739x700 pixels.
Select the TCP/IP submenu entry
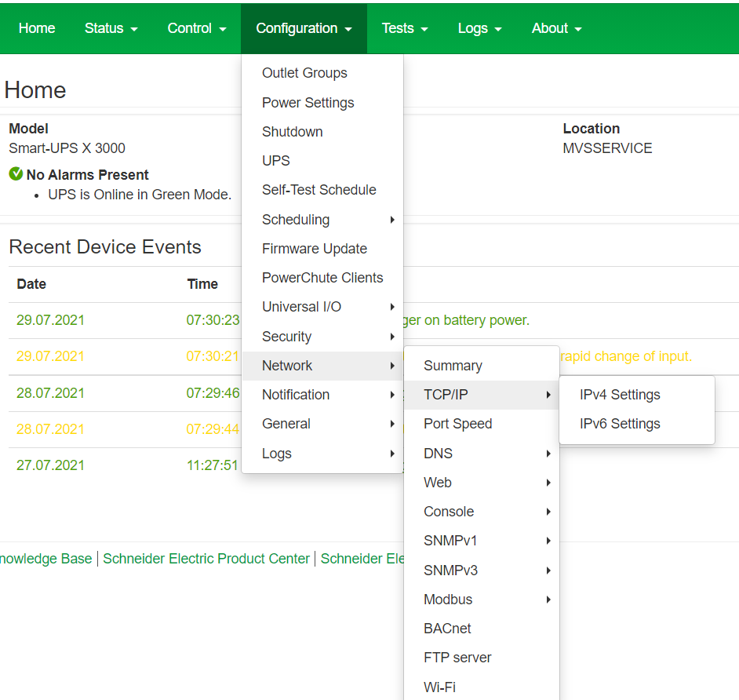(482, 395)
